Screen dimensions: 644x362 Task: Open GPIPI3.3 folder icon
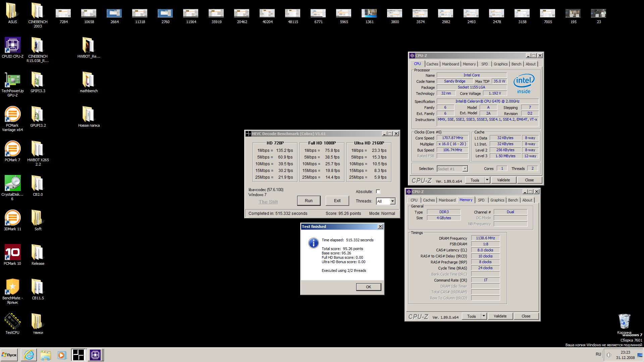(38, 82)
